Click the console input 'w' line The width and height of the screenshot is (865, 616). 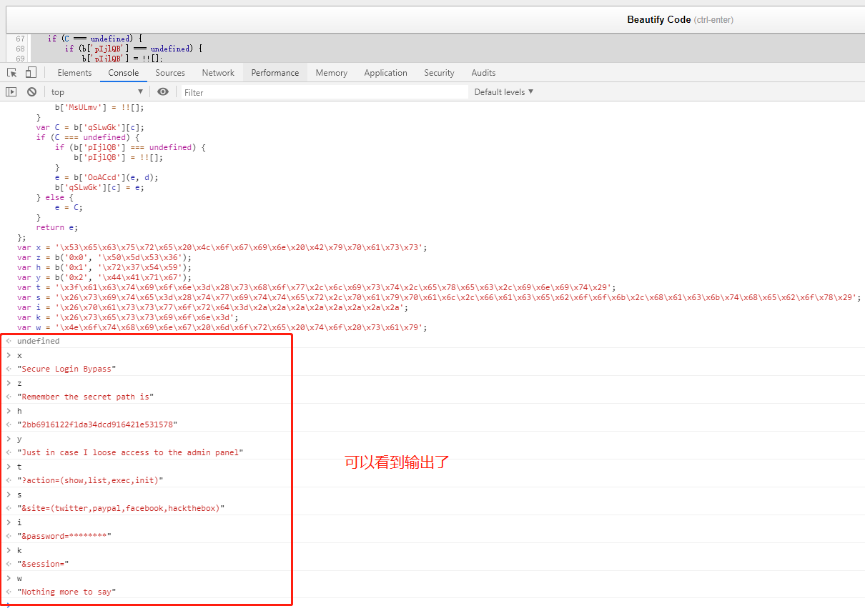[x=19, y=578]
